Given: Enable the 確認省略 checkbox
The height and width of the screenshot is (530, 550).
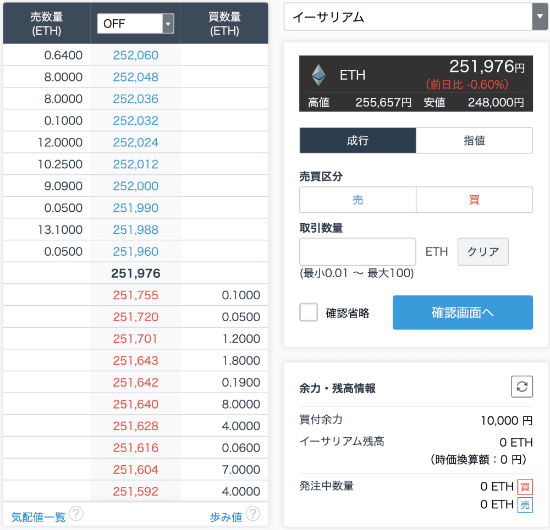Looking at the screenshot, I should click(x=308, y=312).
